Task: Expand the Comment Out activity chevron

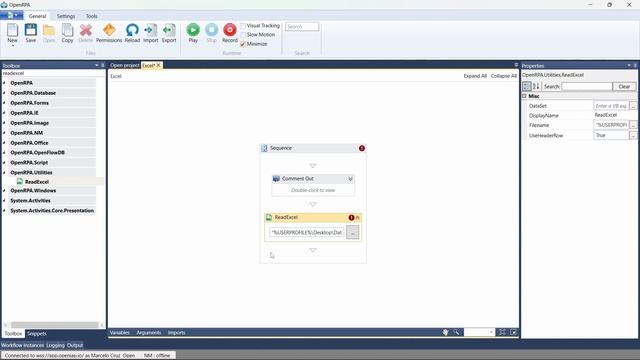Action: 350,179
